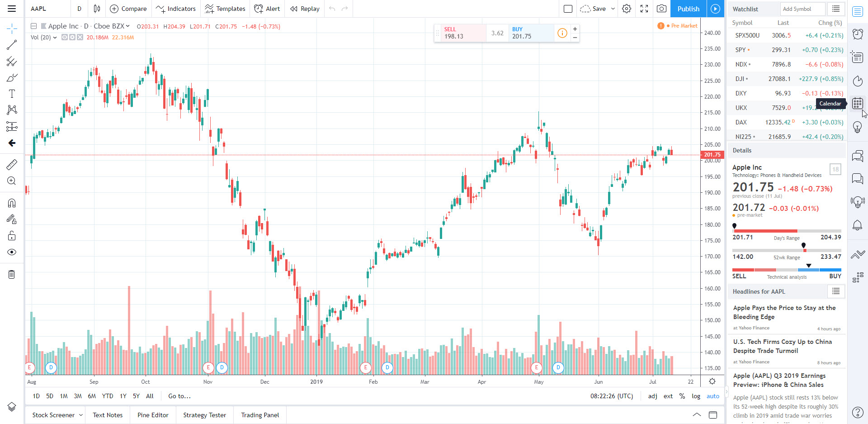Collapse the Apple Inc legend expander
Image resolution: width=868 pixels, height=424 pixels.
point(34,26)
